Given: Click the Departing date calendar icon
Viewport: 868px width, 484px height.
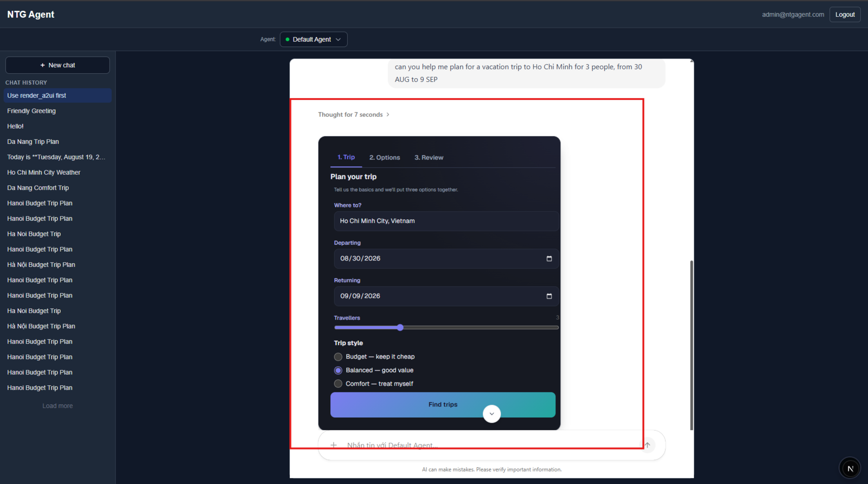Looking at the screenshot, I should [x=549, y=259].
